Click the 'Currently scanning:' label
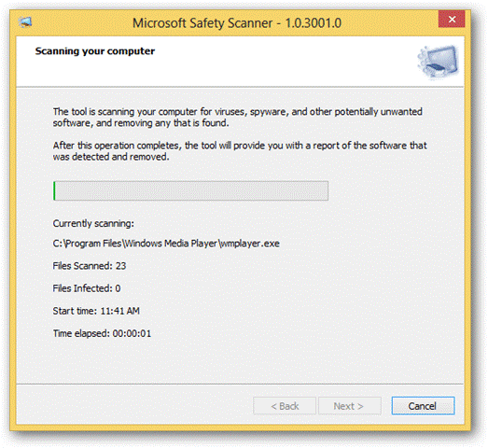The width and height of the screenshot is (488, 448). [93, 223]
